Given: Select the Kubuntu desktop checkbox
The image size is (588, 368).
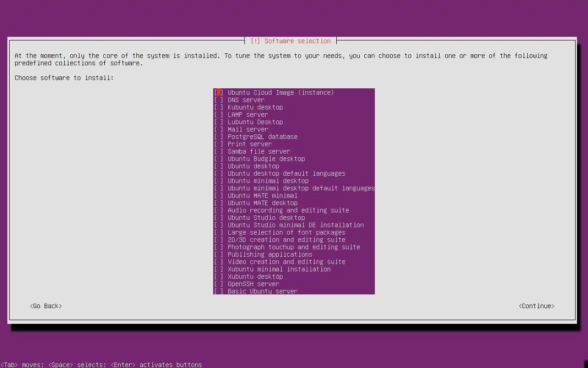Looking at the screenshot, I should [x=219, y=107].
